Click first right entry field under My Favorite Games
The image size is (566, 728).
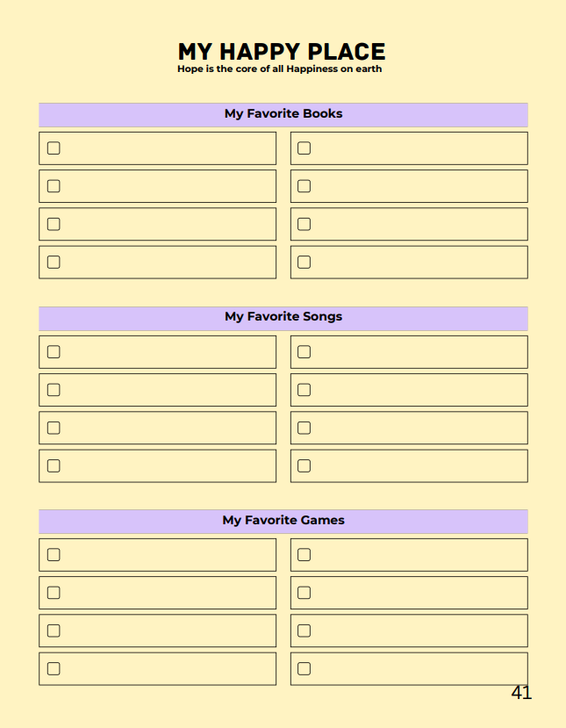click(418, 554)
